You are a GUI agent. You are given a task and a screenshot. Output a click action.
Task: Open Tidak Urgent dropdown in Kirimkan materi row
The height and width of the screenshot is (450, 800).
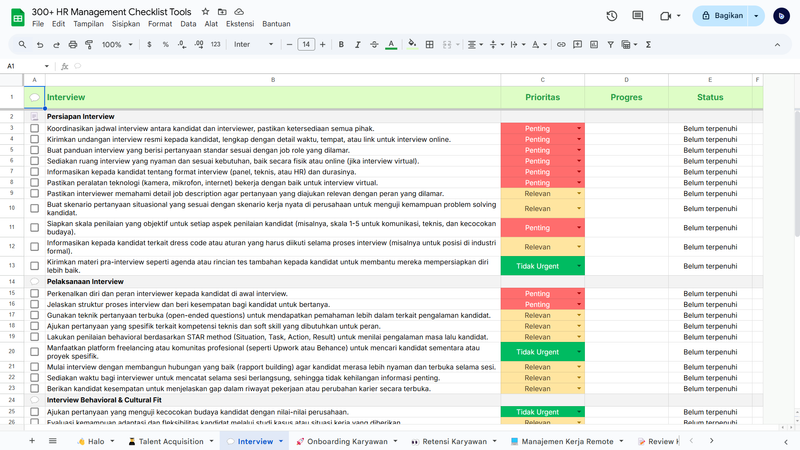pyautogui.click(x=579, y=266)
